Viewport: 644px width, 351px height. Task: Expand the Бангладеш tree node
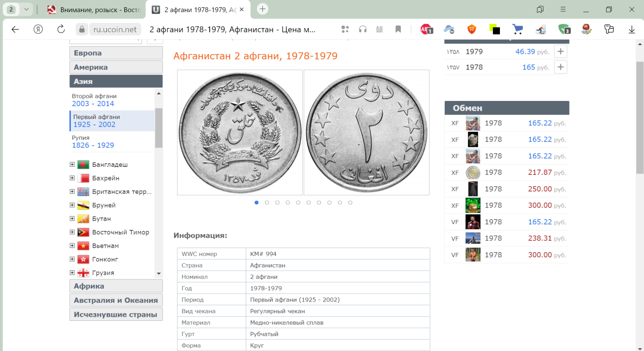72,164
